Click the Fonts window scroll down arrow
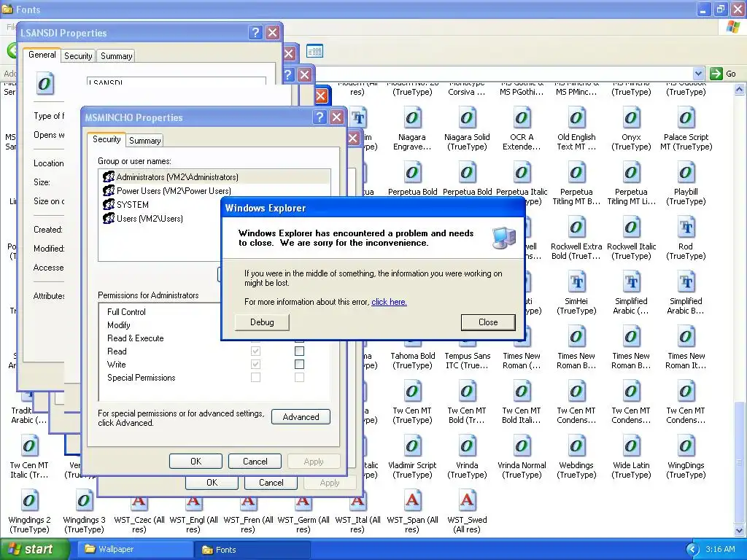 pyautogui.click(x=740, y=530)
